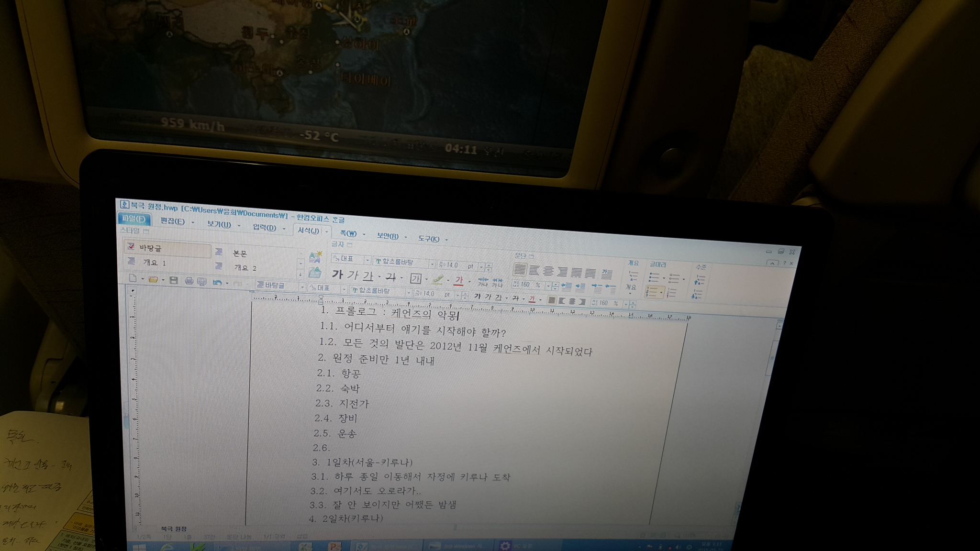This screenshot has width=980, height=551.
Task: Click the highlighter pen icon
Action: pyautogui.click(x=437, y=279)
